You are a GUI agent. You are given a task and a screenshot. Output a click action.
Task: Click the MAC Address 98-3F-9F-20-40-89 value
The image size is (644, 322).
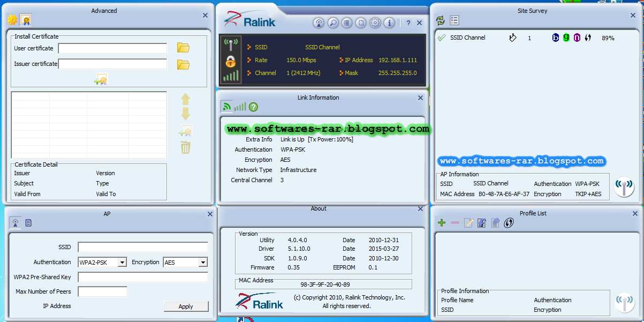pyautogui.click(x=325, y=284)
